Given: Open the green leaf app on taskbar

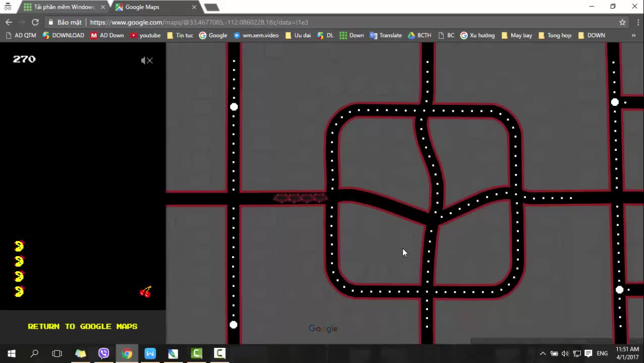Looking at the screenshot, I should coord(173,353).
